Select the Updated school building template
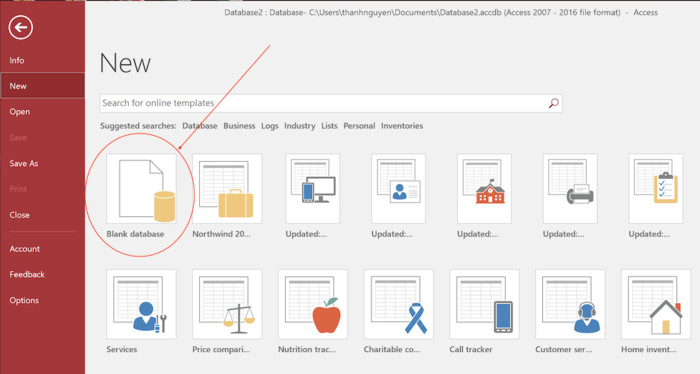 pos(484,189)
